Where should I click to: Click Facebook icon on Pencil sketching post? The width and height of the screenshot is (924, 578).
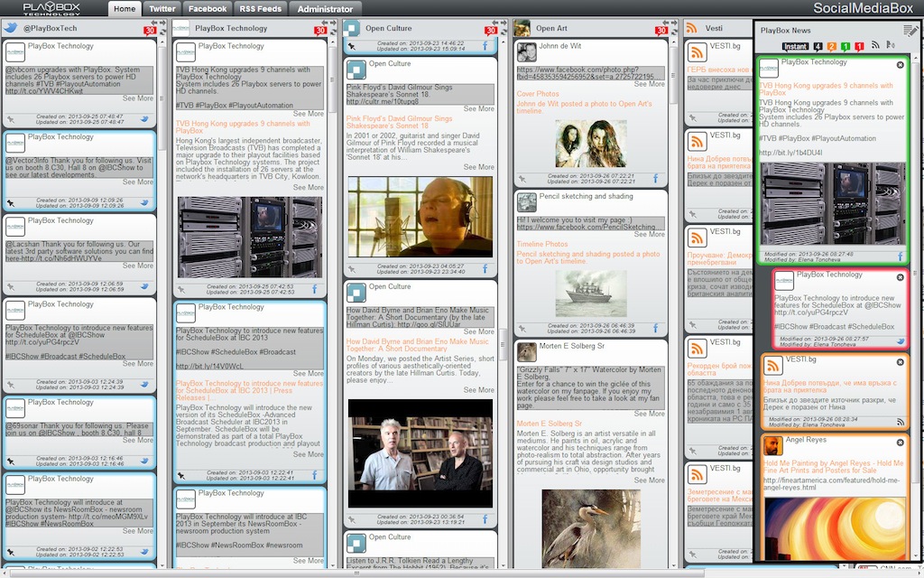click(655, 328)
